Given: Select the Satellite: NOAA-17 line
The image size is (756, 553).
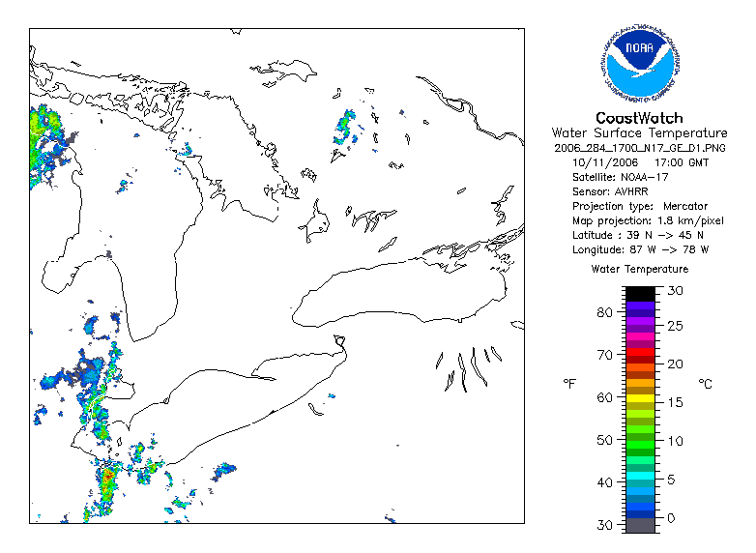Looking at the screenshot, I should click(x=620, y=177).
